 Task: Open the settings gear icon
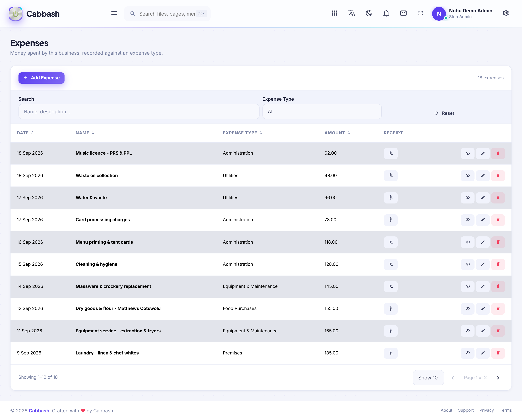point(506,13)
